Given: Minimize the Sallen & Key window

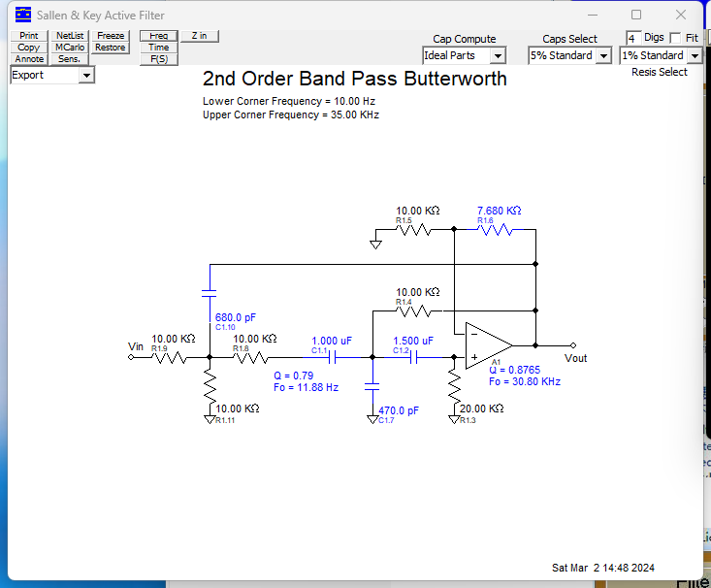Looking at the screenshot, I should click(593, 15).
